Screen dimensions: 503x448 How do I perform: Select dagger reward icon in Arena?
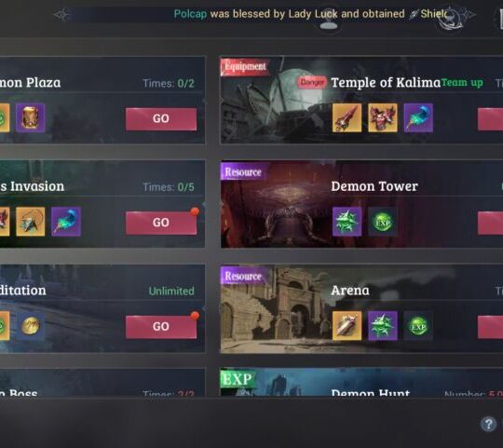coord(347,325)
